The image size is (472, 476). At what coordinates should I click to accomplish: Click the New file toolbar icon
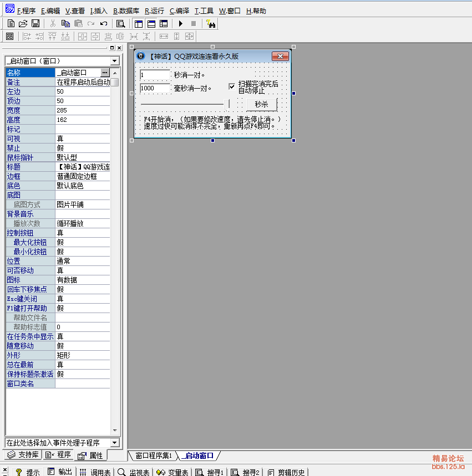click(11, 24)
